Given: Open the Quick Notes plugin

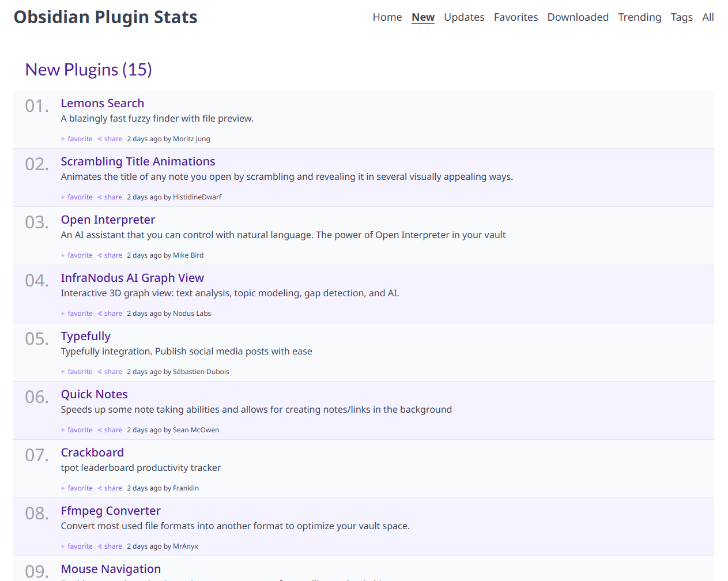Looking at the screenshot, I should 95,394.
